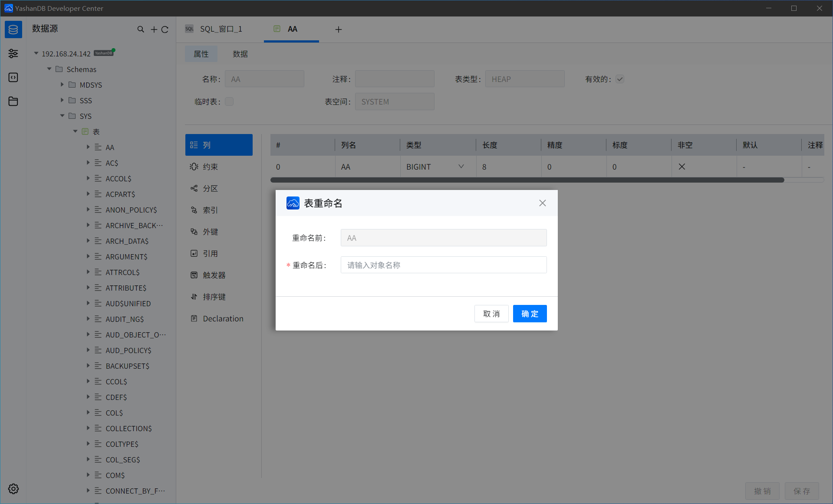Add a new data source with the plus icon

point(153,29)
